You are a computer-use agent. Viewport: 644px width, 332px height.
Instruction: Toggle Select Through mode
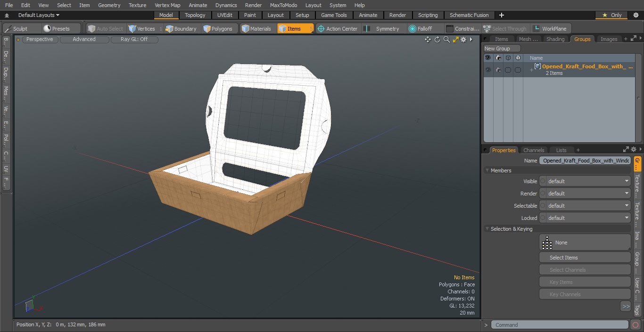[x=505, y=29]
